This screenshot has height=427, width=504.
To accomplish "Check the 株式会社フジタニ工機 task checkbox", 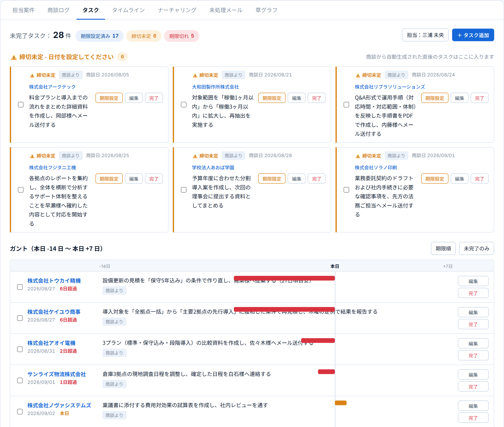I will click(21, 190).
